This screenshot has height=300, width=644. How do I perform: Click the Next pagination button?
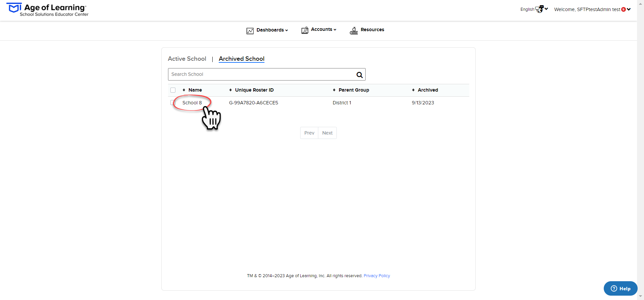[327, 133]
